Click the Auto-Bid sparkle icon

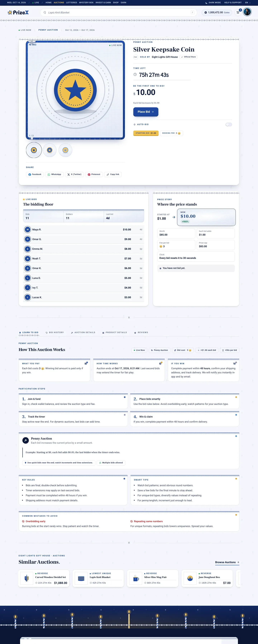(x=135, y=124)
